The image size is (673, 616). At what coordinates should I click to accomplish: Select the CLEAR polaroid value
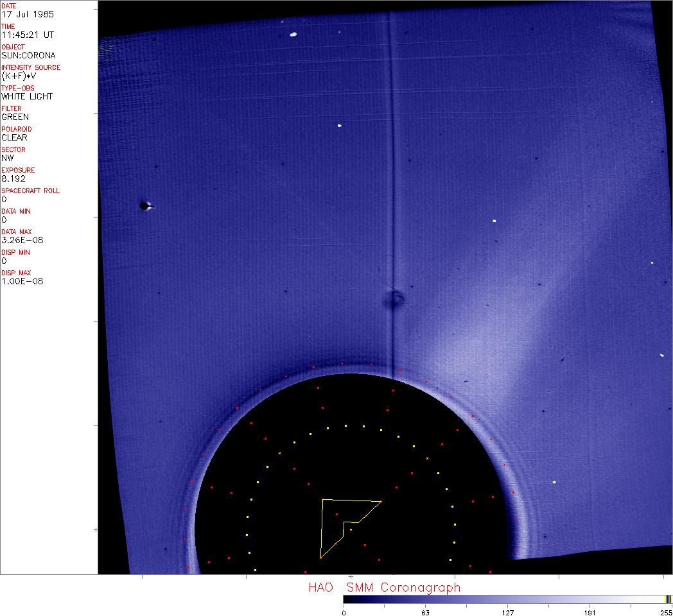click(x=14, y=137)
